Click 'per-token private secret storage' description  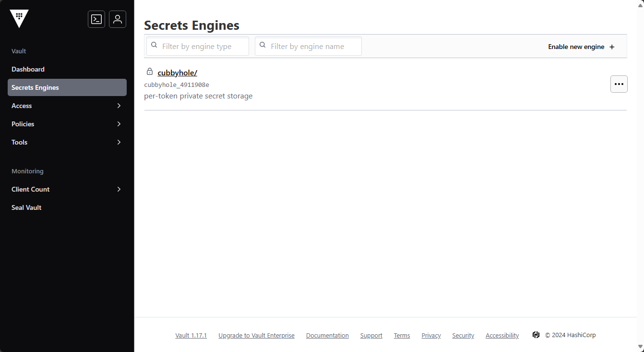click(198, 96)
